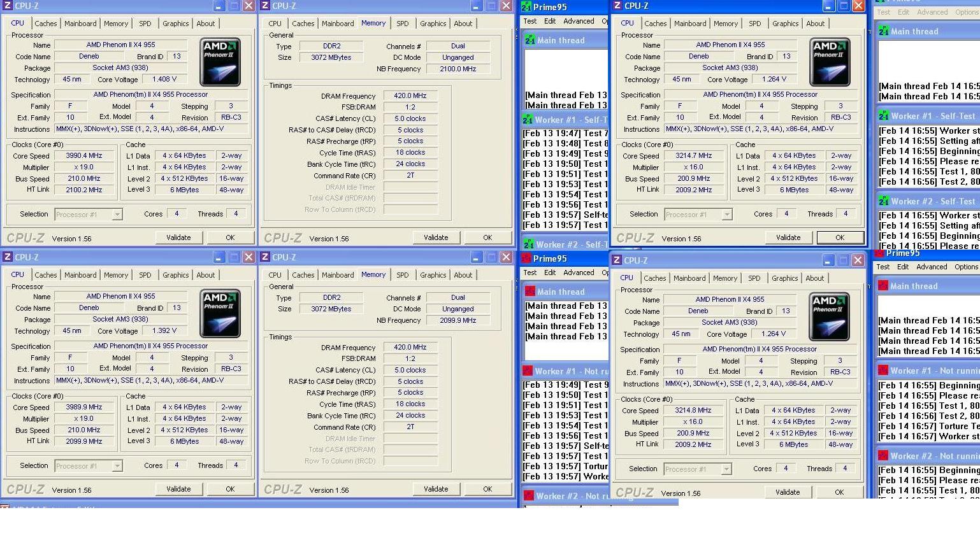Open Advanced menu in green-icon Feb 13 Prime95 window
Image resolution: width=980 pixels, height=559 pixels.
(579, 21)
